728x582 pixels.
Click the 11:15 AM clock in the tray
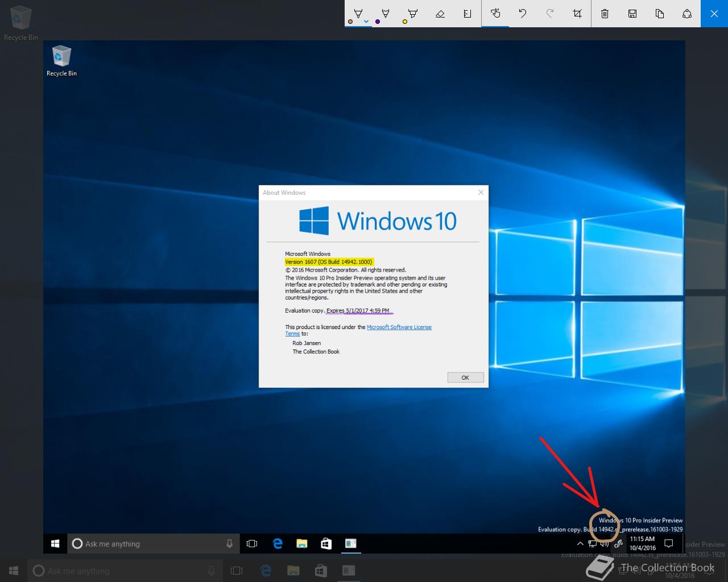click(x=642, y=543)
